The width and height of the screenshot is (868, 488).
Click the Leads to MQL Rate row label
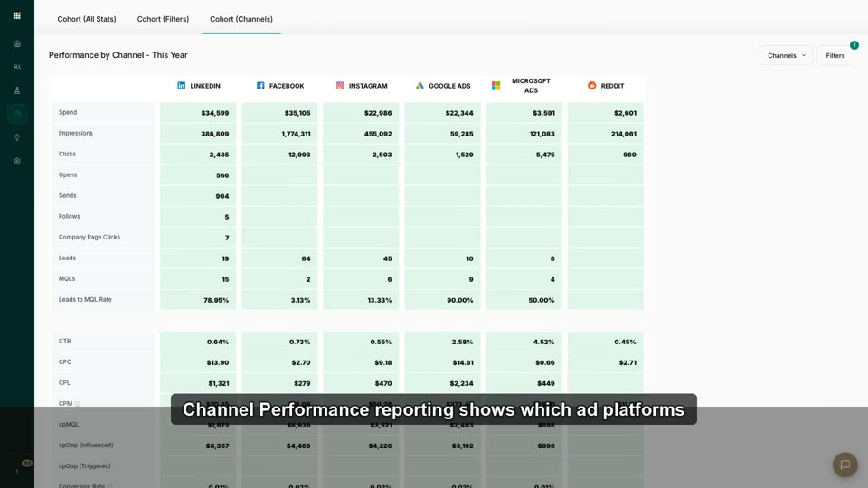click(x=85, y=299)
